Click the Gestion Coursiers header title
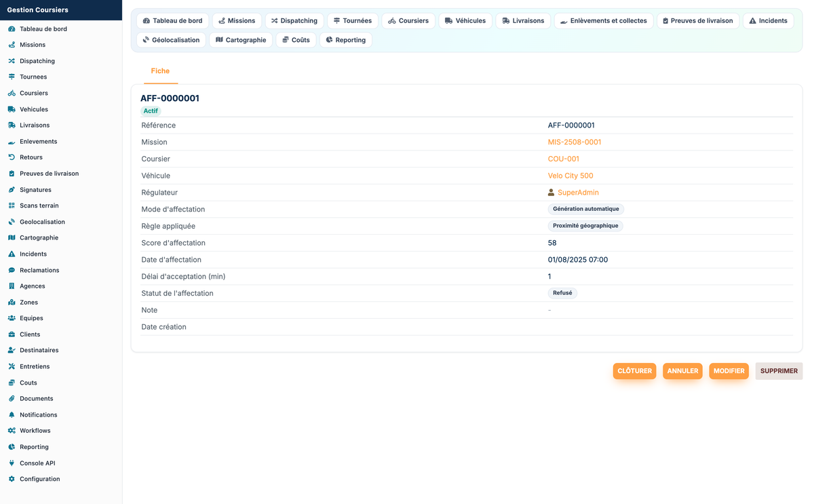 pyautogui.click(x=38, y=10)
